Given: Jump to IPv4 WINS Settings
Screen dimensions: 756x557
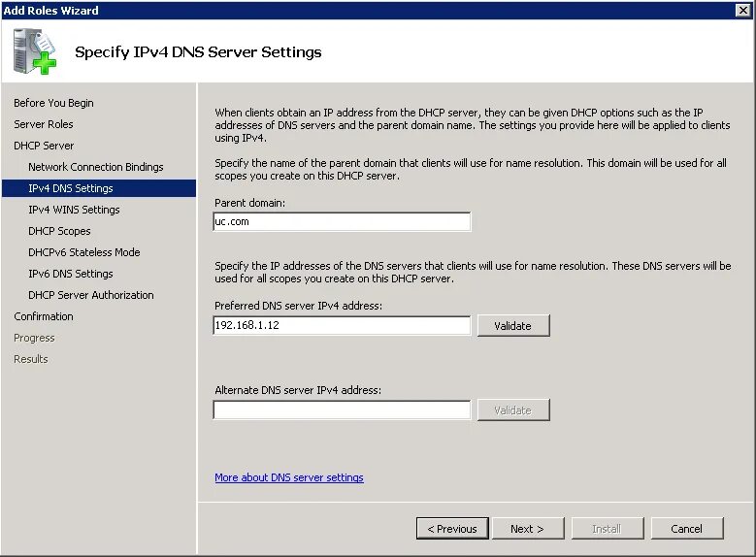Looking at the screenshot, I should (x=74, y=210).
